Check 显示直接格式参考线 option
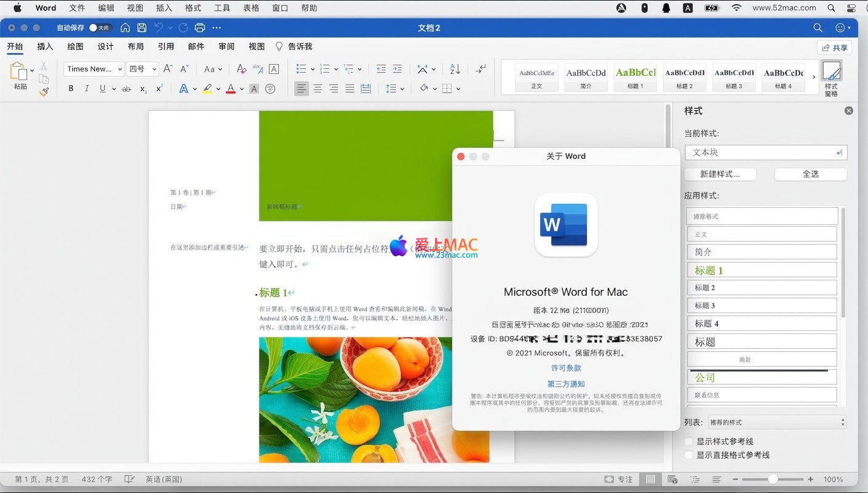The width and height of the screenshot is (868, 493). [689, 455]
